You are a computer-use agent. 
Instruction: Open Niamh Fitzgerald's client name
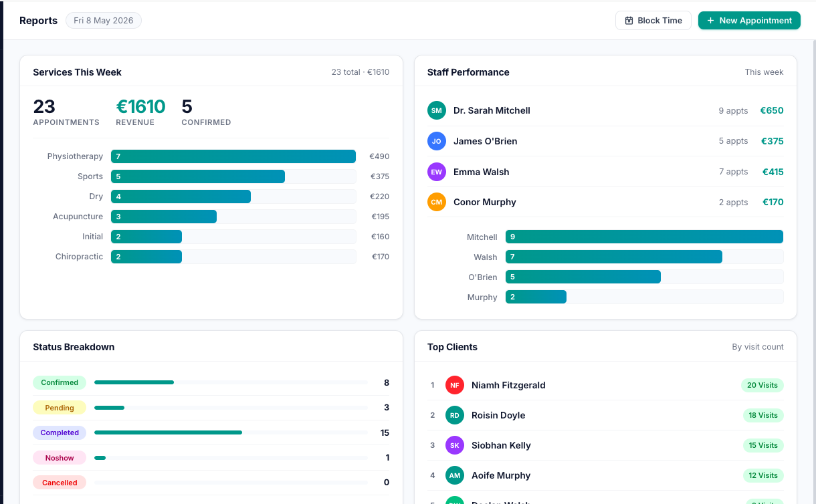[508, 385]
